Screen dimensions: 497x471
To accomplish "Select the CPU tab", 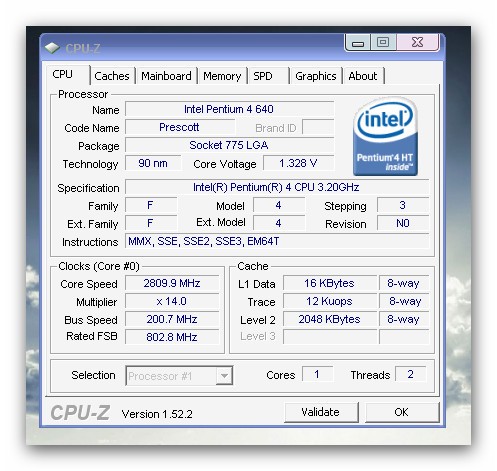I will [x=68, y=74].
